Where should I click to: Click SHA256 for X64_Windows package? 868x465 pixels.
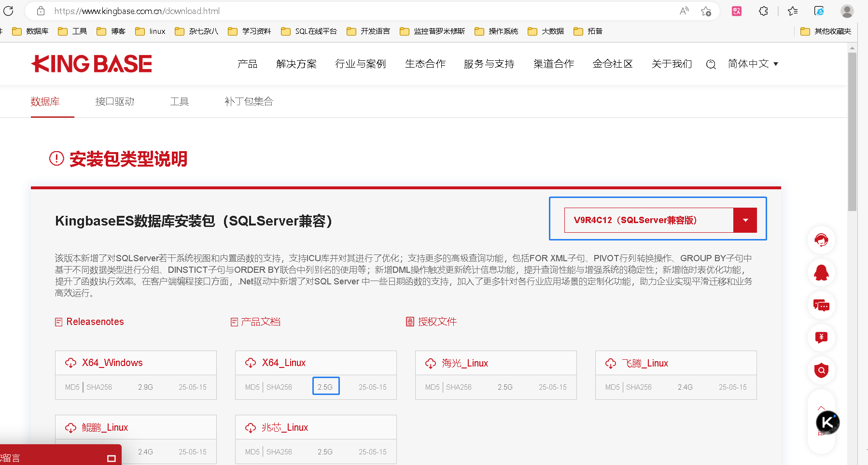click(x=99, y=387)
